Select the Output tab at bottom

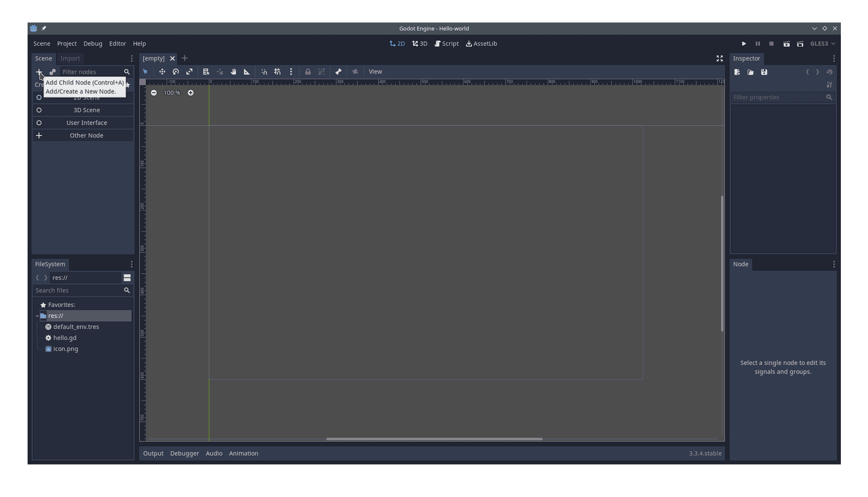coord(153,453)
